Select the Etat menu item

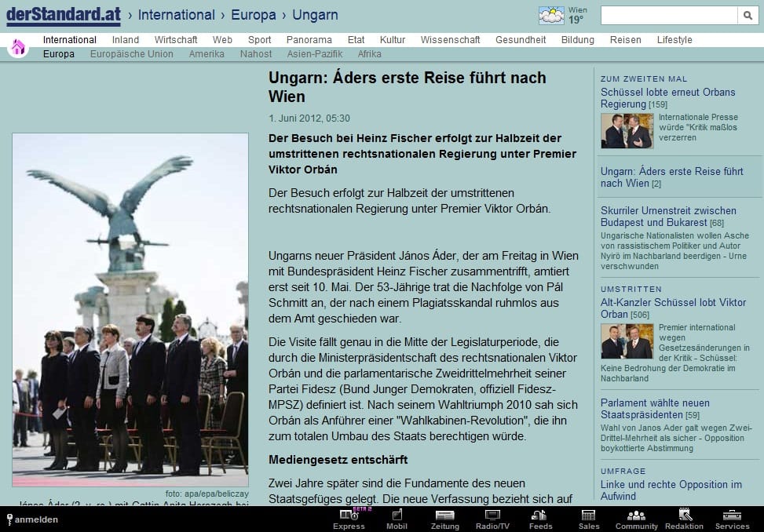click(356, 40)
